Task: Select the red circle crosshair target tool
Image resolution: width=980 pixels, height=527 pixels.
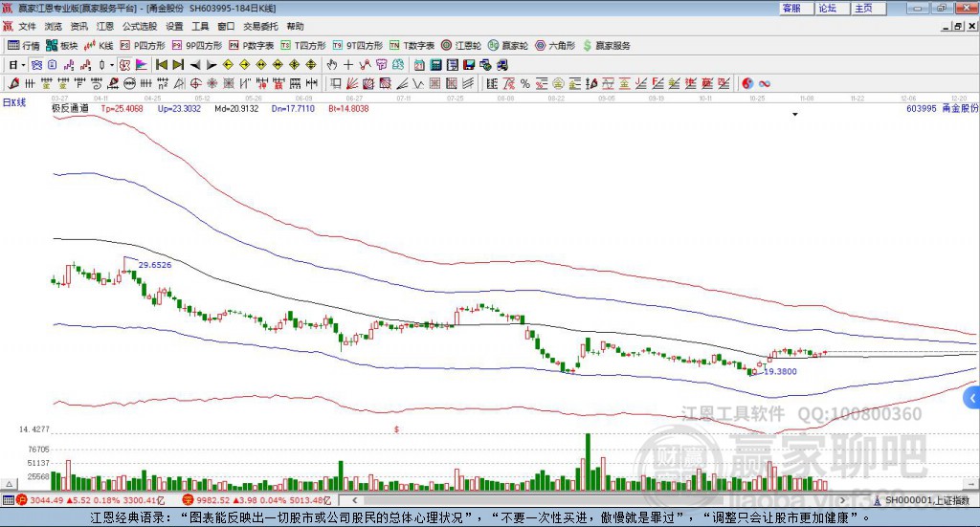Action: coord(193,83)
